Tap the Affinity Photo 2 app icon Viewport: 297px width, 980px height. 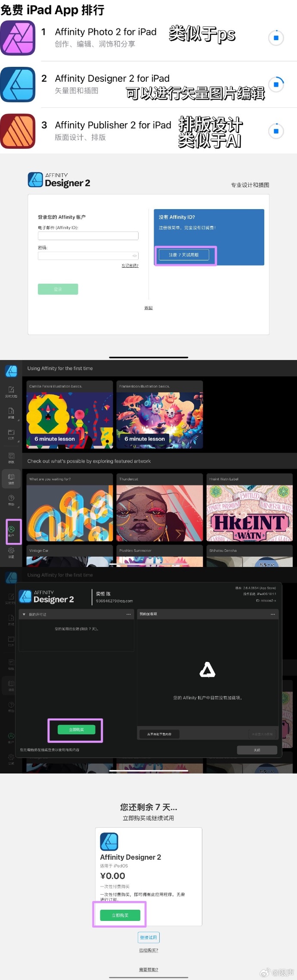click(x=18, y=38)
